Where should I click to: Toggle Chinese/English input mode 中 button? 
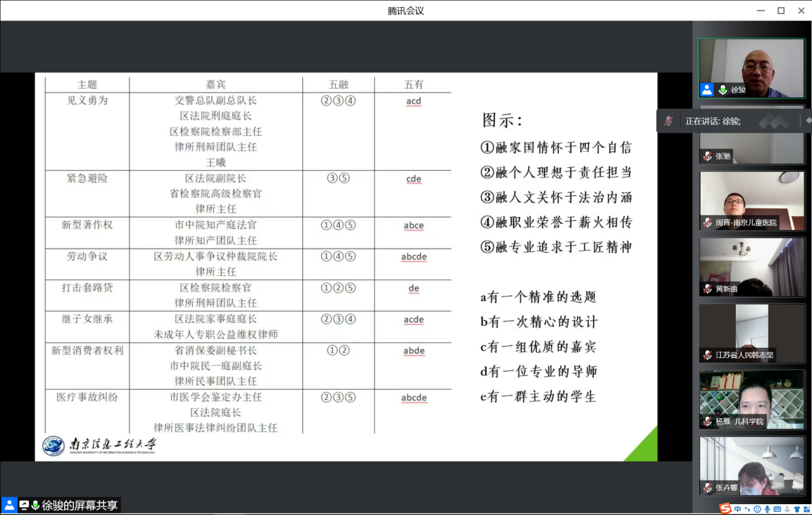tap(738, 509)
